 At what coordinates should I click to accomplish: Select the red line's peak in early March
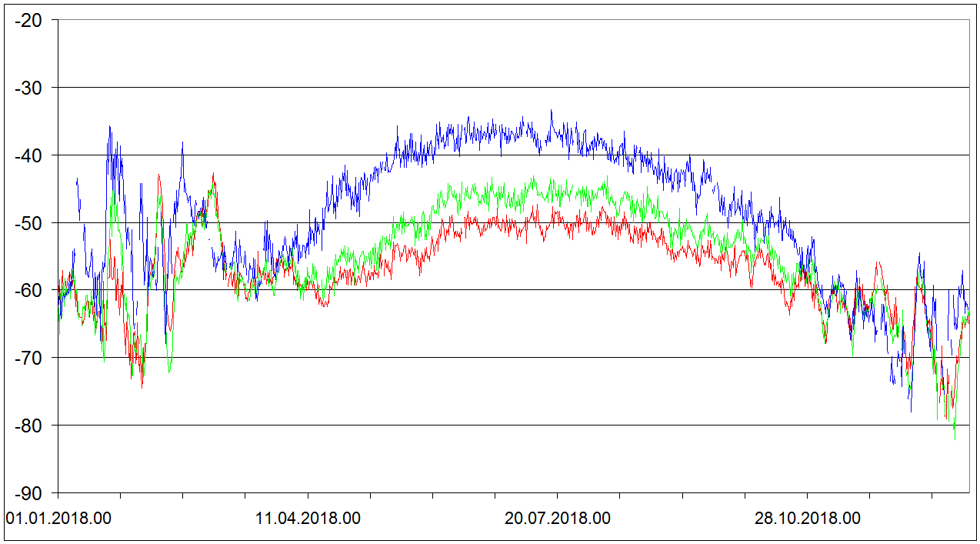pyautogui.click(x=214, y=175)
